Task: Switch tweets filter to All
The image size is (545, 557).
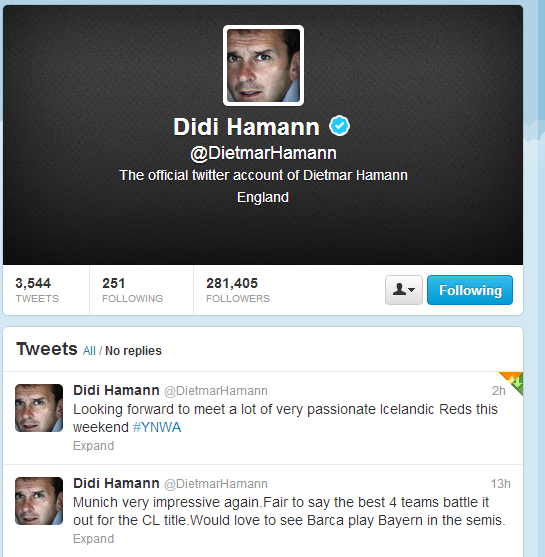Action: (89, 351)
